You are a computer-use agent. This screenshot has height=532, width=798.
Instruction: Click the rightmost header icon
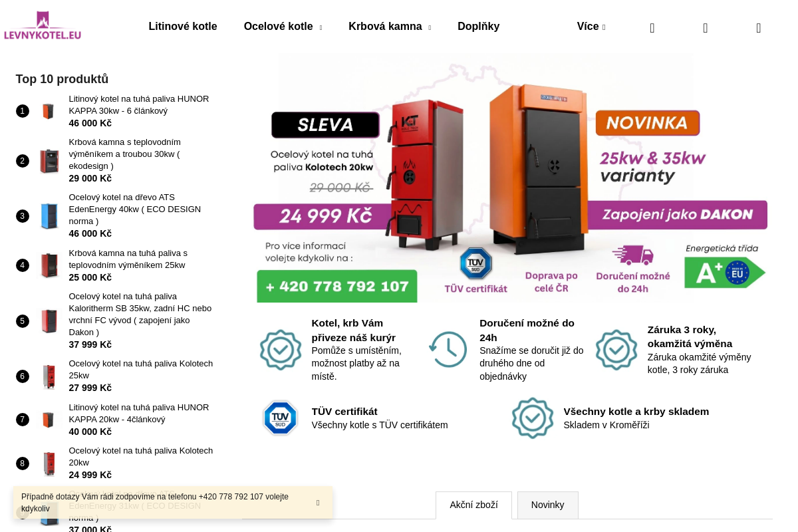click(x=759, y=28)
